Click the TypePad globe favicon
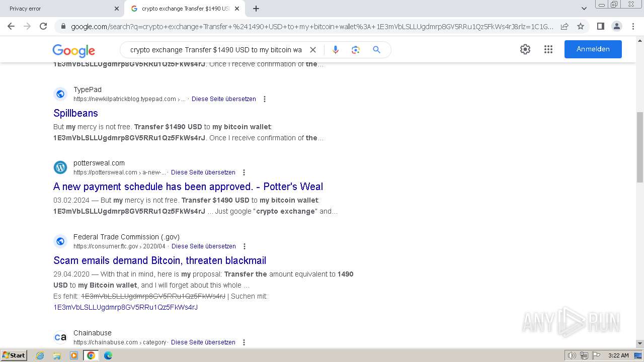Screen dimensions: 644x362 [x=60, y=94]
